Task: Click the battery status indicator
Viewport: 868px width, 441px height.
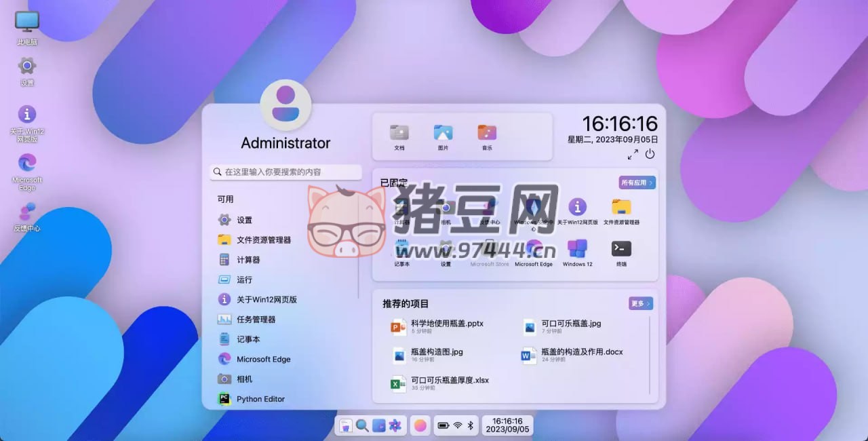Action: [444, 425]
